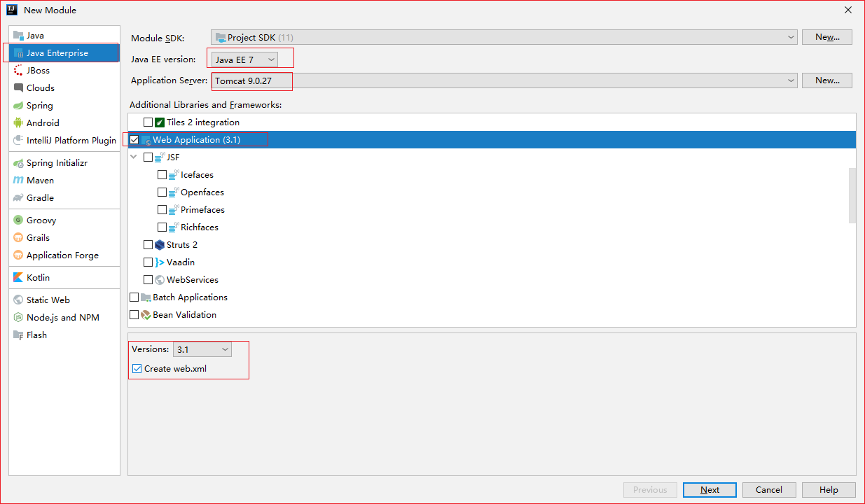Cancel the New Module dialog
This screenshot has height=504, width=865.
click(x=769, y=490)
